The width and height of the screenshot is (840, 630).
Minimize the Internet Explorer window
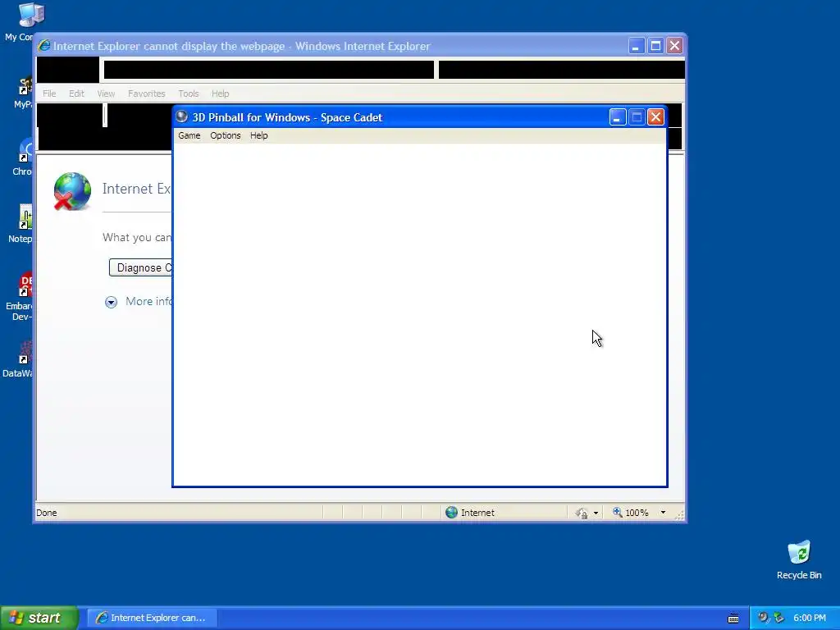pos(636,46)
